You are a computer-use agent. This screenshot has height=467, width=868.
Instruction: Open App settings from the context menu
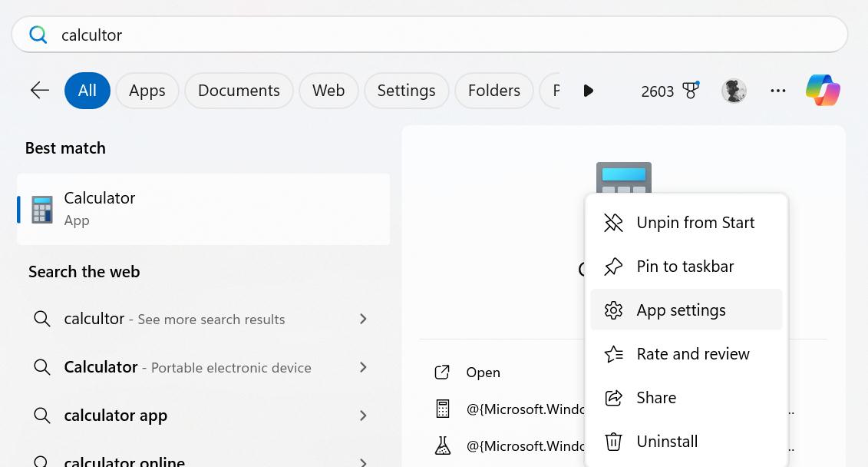(681, 310)
